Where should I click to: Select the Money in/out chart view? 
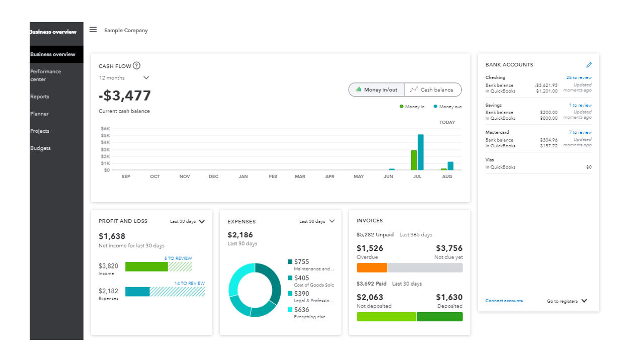coord(376,89)
